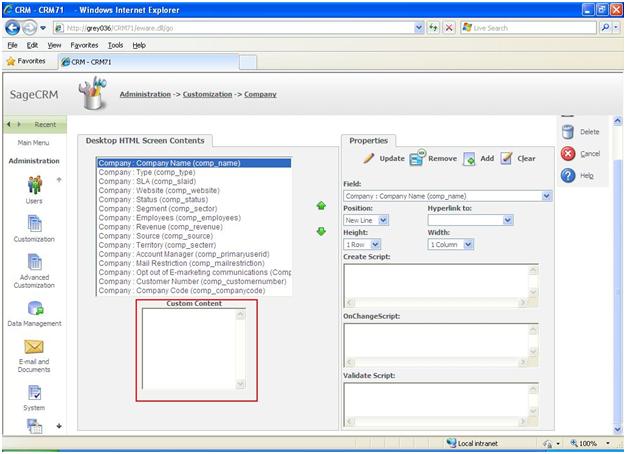This screenshot has height=454, width=626.
Task: Open the zoom level 100% dropdown
Action: (608, 443)
